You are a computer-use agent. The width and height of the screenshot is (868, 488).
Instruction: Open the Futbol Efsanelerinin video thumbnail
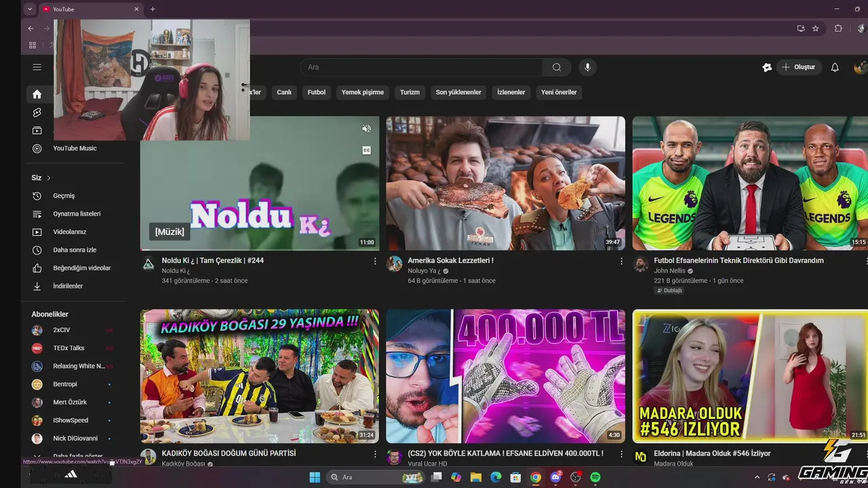[x=750, y=183]
